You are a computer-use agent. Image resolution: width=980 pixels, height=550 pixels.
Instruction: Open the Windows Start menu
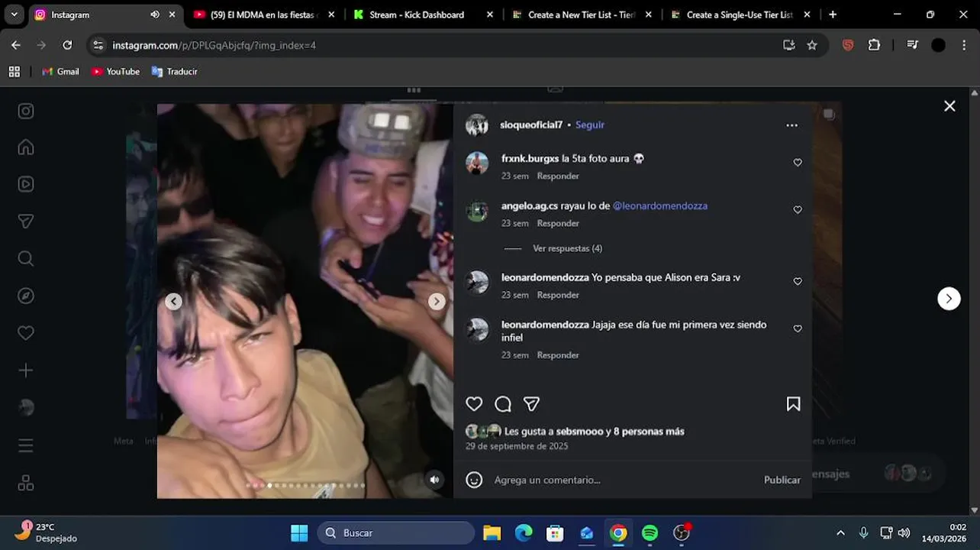tap(299, 532)
